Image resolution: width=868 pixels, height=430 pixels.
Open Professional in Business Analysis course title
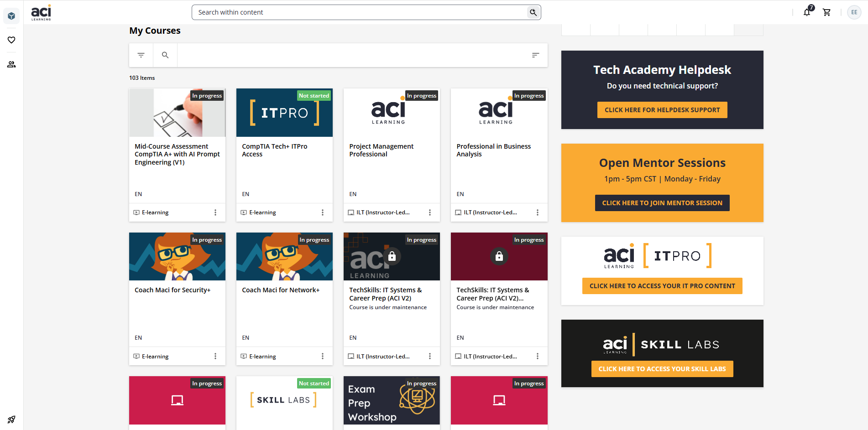point(494,150)
